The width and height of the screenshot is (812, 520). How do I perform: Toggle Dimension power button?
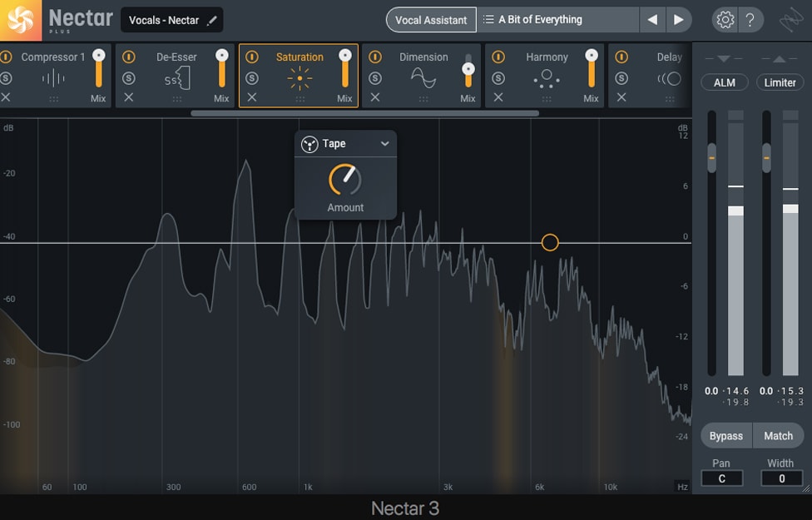[x=375, y=57]
